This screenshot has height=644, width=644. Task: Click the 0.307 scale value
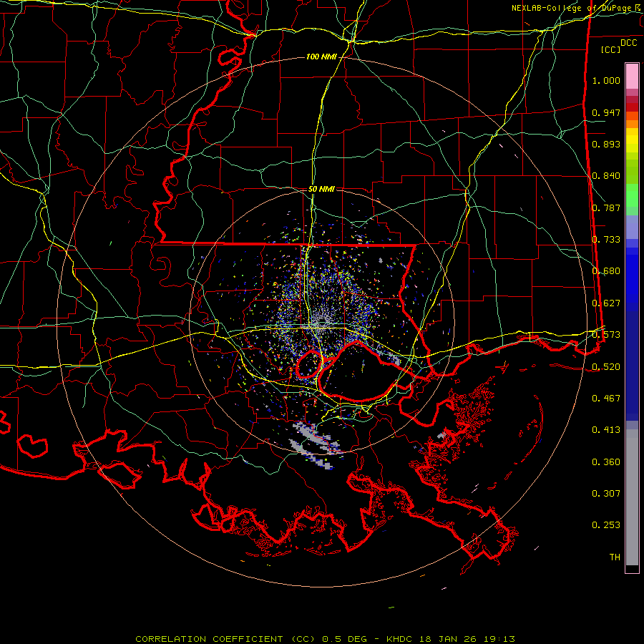coord(606,494)
